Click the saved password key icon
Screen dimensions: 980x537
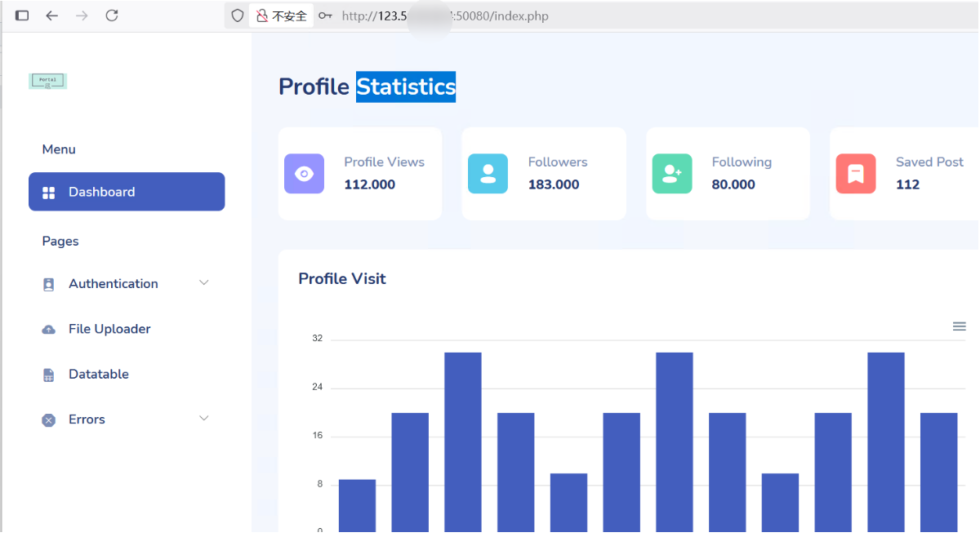click(325, 16)
